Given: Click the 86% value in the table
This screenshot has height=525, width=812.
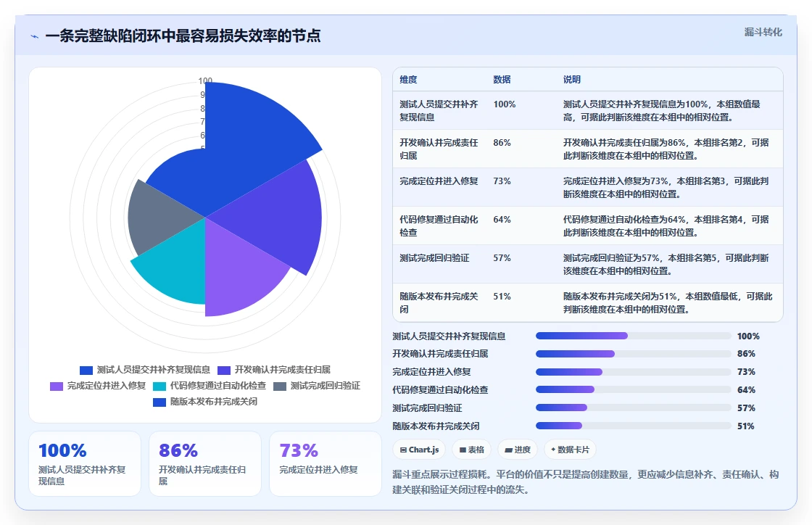Looking at the screenshot, I should pyautogui.click(x=502, y=143).
